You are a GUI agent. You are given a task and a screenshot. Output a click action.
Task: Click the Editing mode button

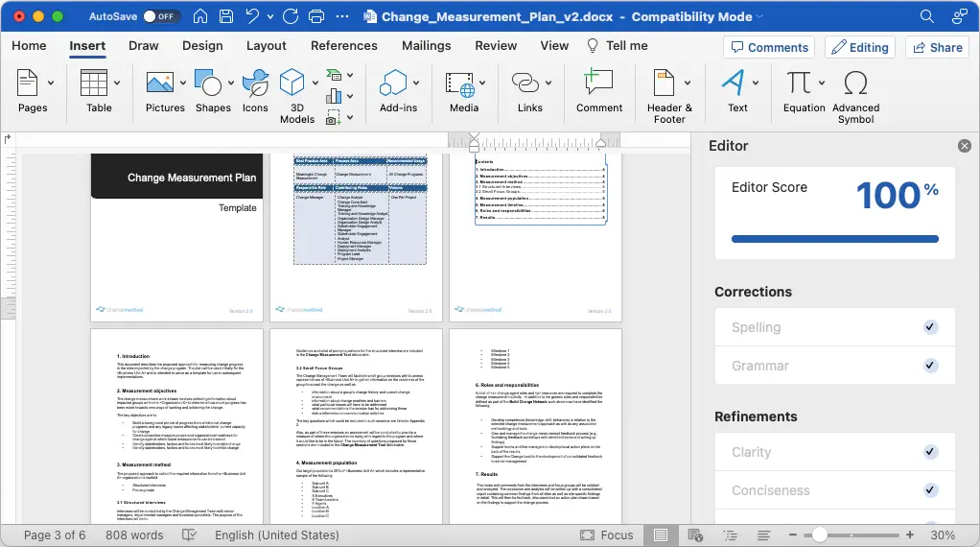(x=860, y=48)
